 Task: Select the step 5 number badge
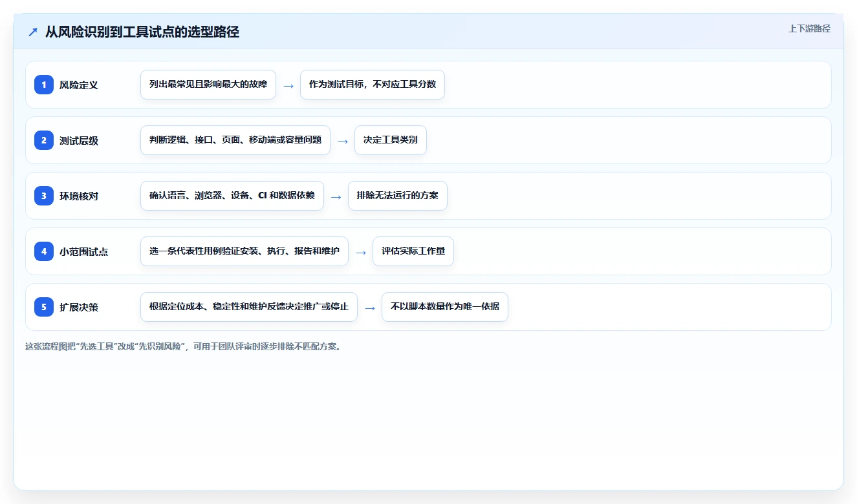44,307
